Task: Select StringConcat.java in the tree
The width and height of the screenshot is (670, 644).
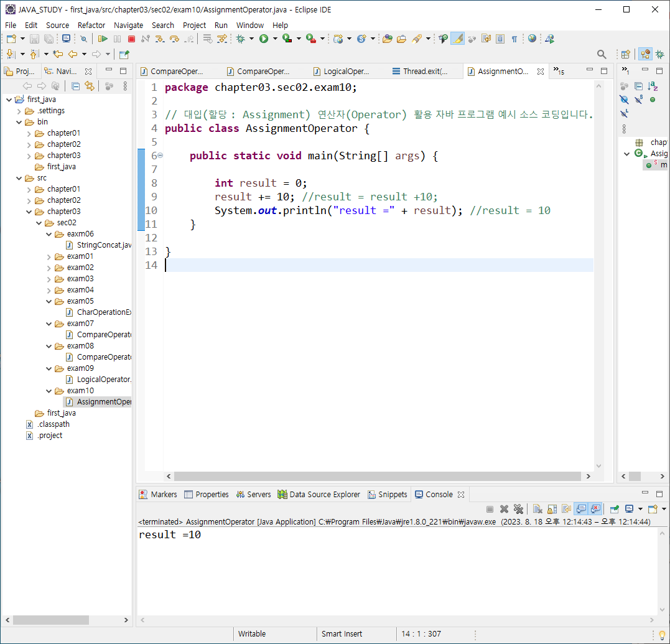Action: pyautogui.click(x=99, y=245)
